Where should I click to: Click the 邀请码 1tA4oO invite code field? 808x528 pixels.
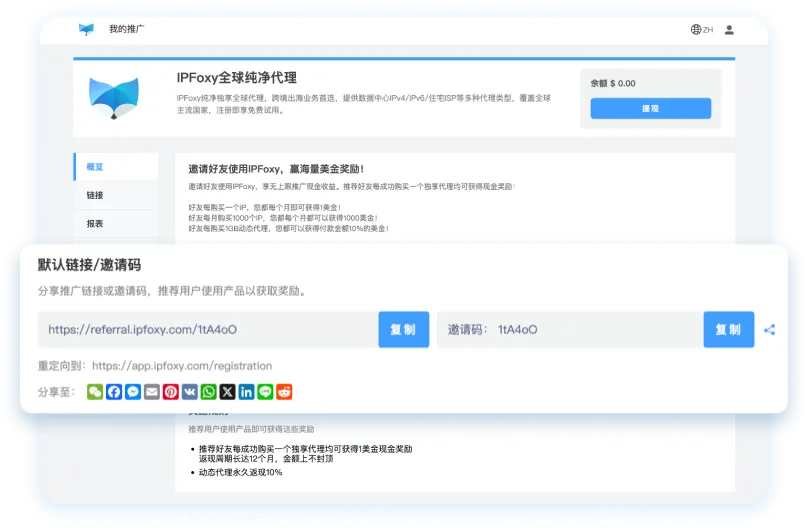570,330
